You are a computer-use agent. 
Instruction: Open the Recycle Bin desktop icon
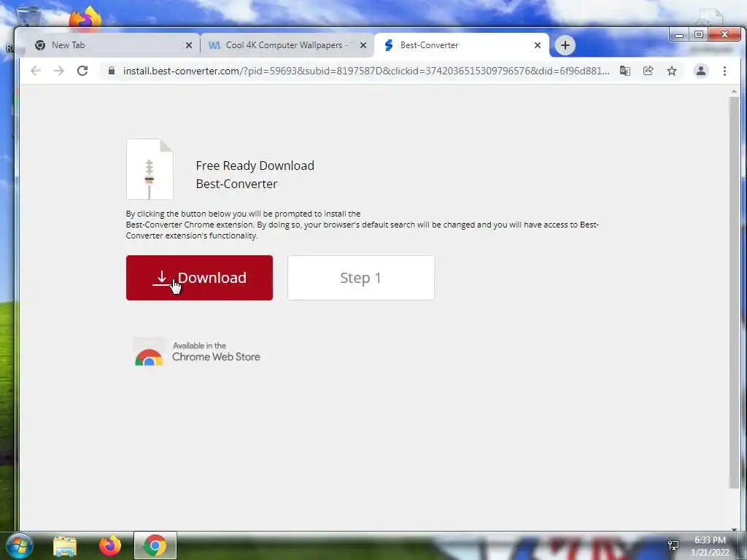28,17
